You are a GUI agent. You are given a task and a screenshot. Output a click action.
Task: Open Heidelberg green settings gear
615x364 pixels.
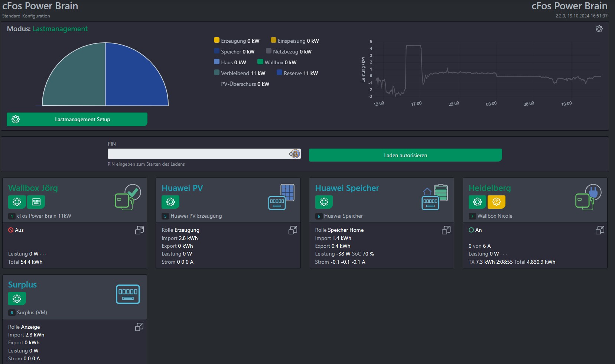[478, 202]
